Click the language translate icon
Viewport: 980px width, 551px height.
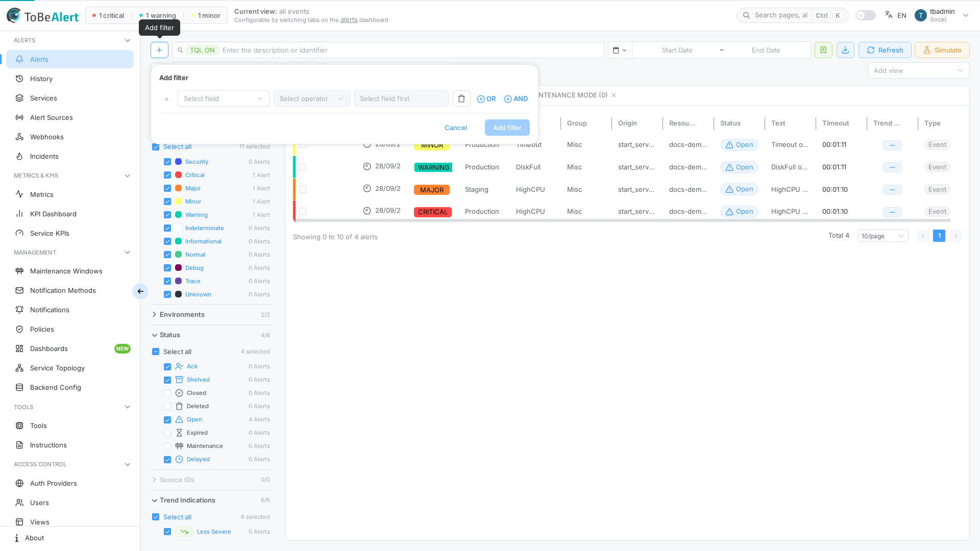click(889, 15)
